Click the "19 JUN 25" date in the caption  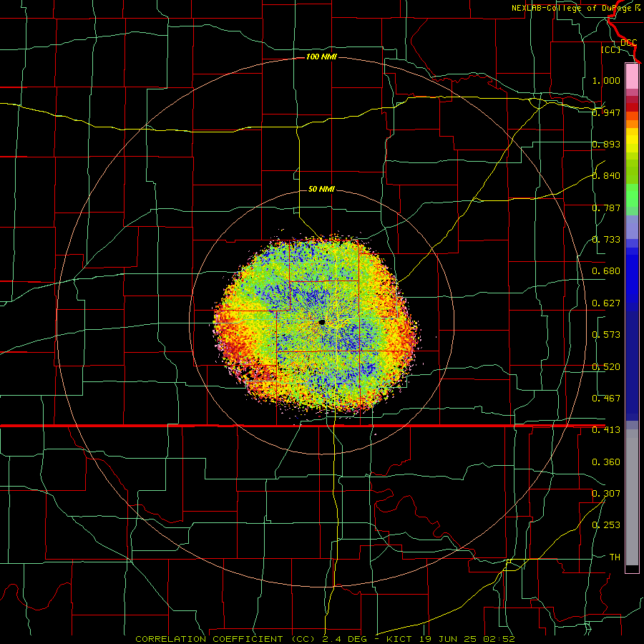click(x=448, y=639)
